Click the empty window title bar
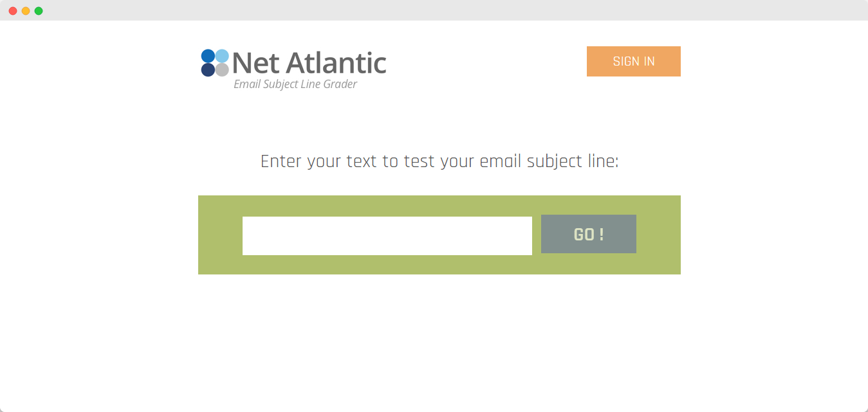868x412 pixels. coord(434,10)
